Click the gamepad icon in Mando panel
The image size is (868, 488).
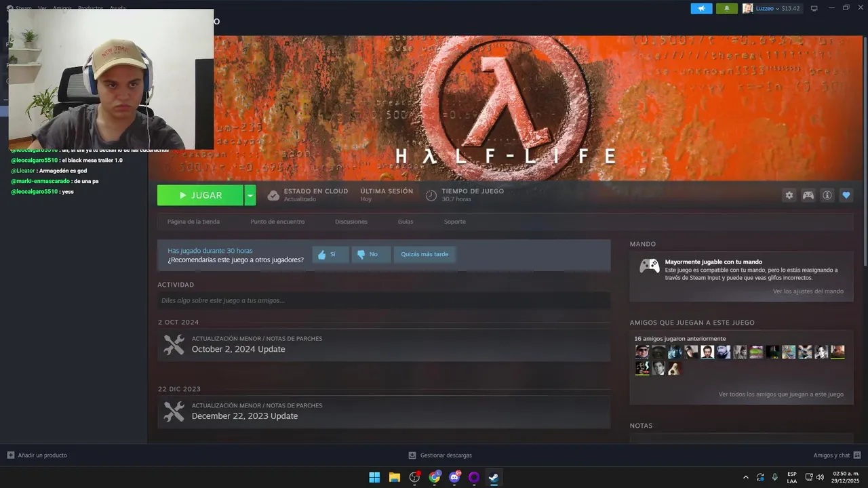click(650, 266)
